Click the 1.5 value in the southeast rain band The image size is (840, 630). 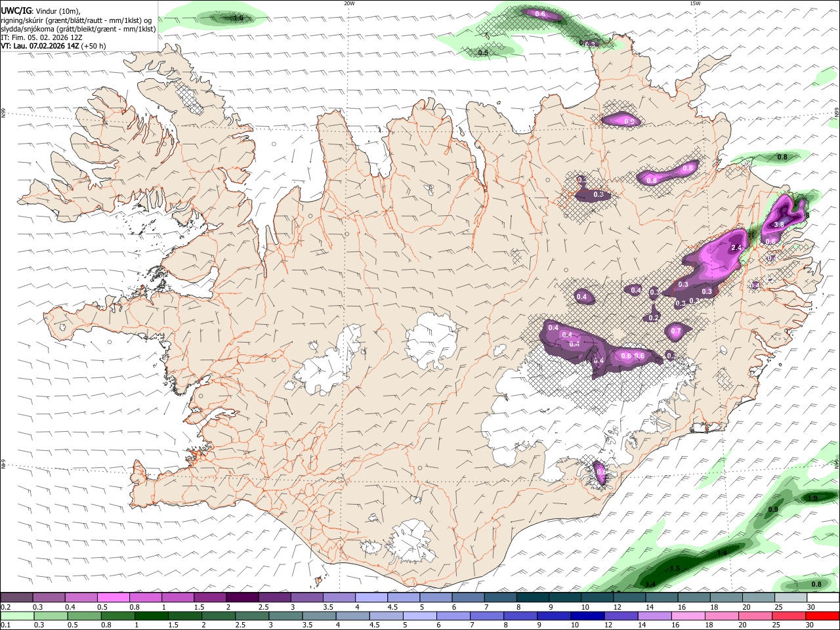point(675,568)
